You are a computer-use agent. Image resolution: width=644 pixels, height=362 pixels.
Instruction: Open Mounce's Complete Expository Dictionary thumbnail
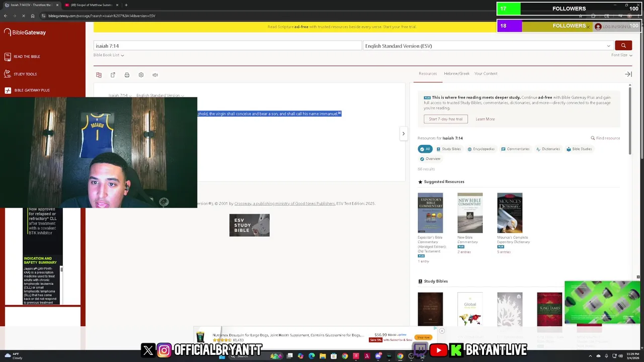tap(510, 213)
